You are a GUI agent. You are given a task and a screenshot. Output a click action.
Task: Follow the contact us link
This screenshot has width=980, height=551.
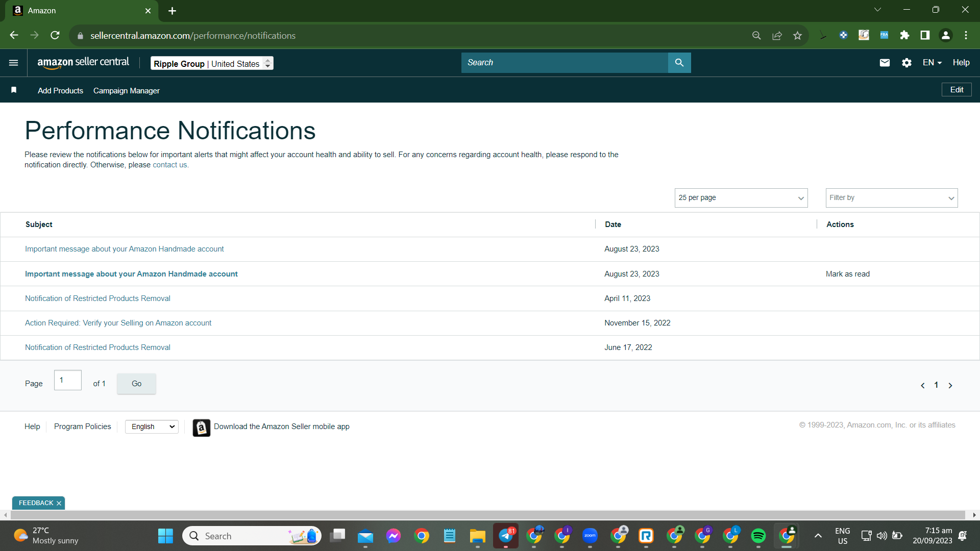coord(170,165)
